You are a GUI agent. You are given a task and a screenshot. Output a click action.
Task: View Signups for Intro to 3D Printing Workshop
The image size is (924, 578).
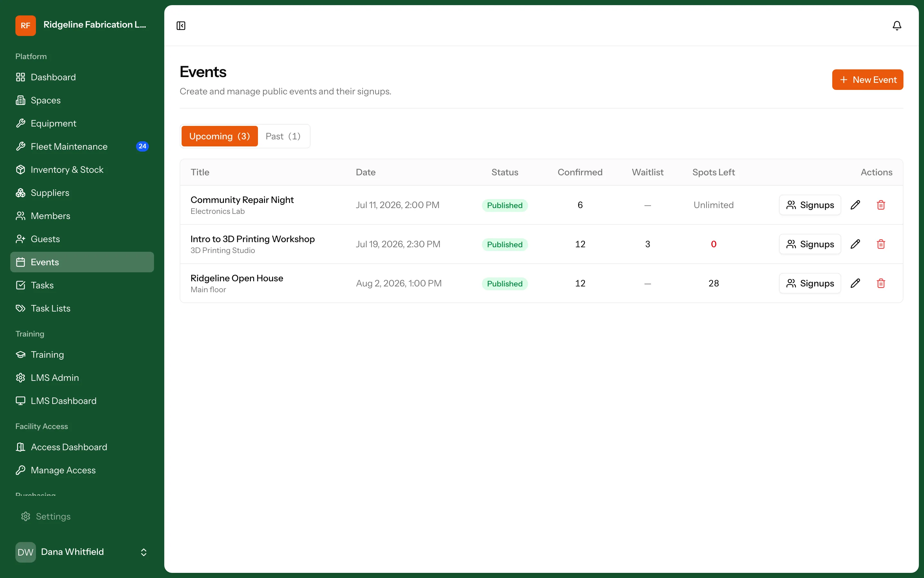(810, 244)
